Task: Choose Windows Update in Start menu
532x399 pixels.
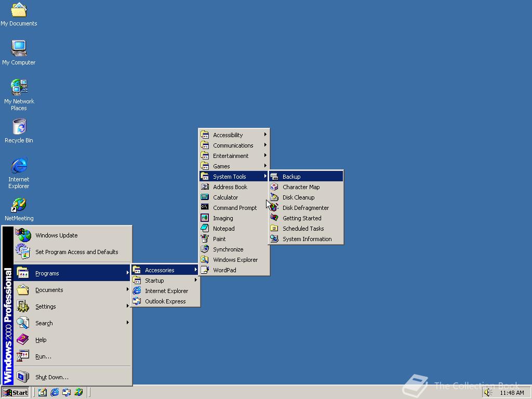Action: pos(73,235)
